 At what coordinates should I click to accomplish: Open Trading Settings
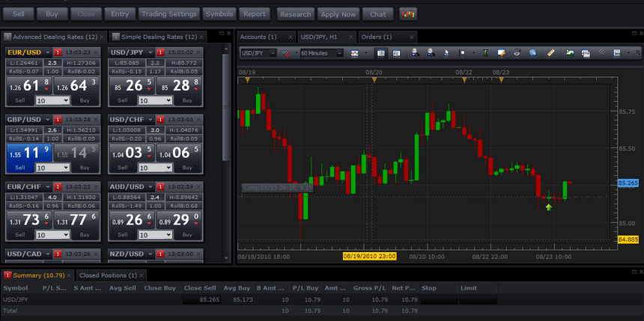(168, 14)
